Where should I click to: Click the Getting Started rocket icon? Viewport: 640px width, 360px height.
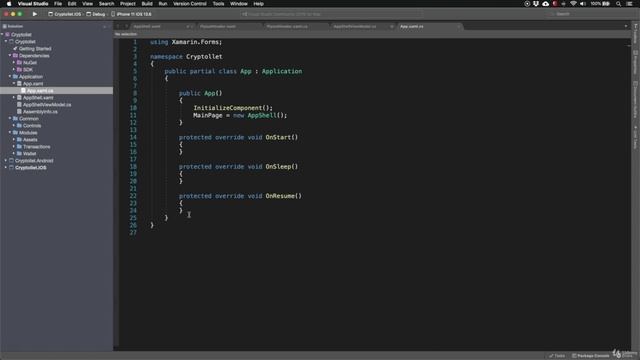pos(16,49)
